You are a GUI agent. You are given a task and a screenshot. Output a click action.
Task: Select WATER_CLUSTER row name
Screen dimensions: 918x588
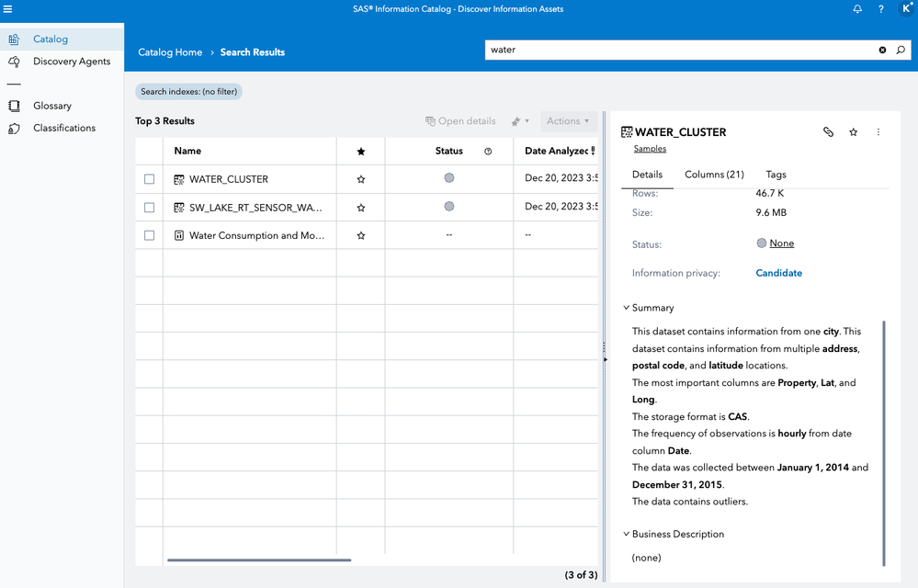click(229, 179)
